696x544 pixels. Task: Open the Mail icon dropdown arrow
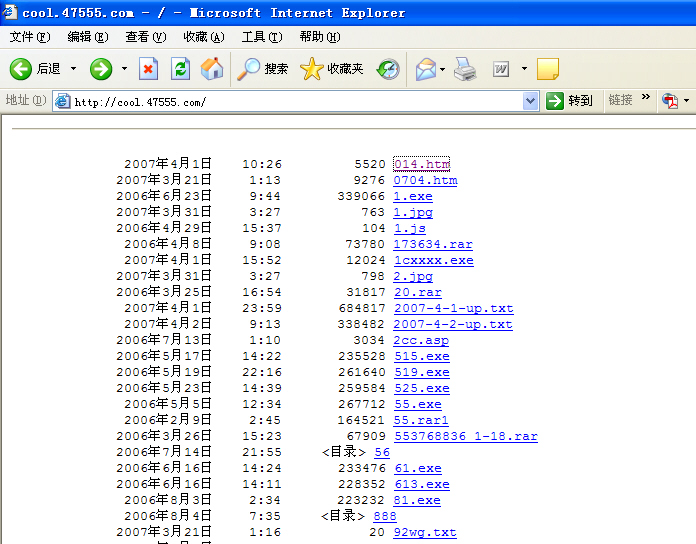coord(442,69)
